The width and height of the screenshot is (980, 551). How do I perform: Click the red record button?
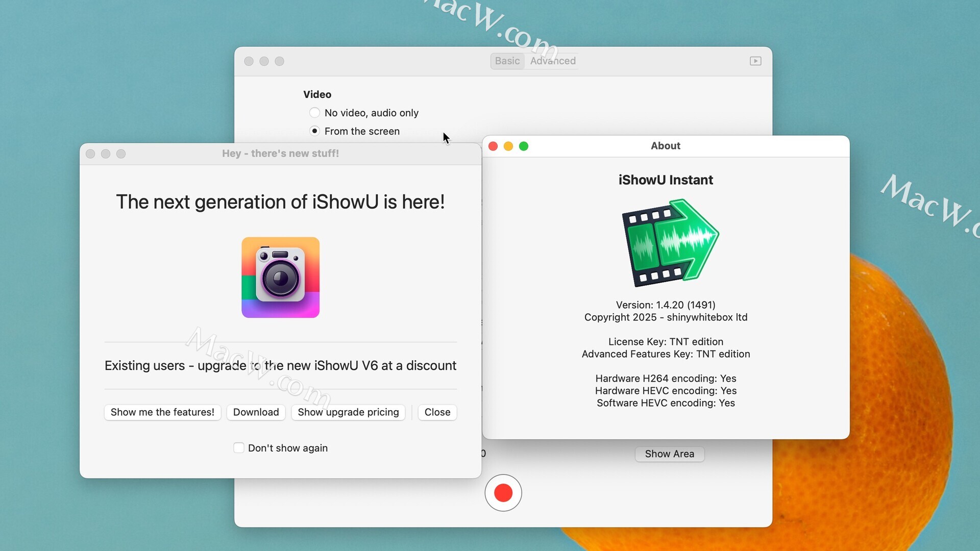click(x=503, y=493)
